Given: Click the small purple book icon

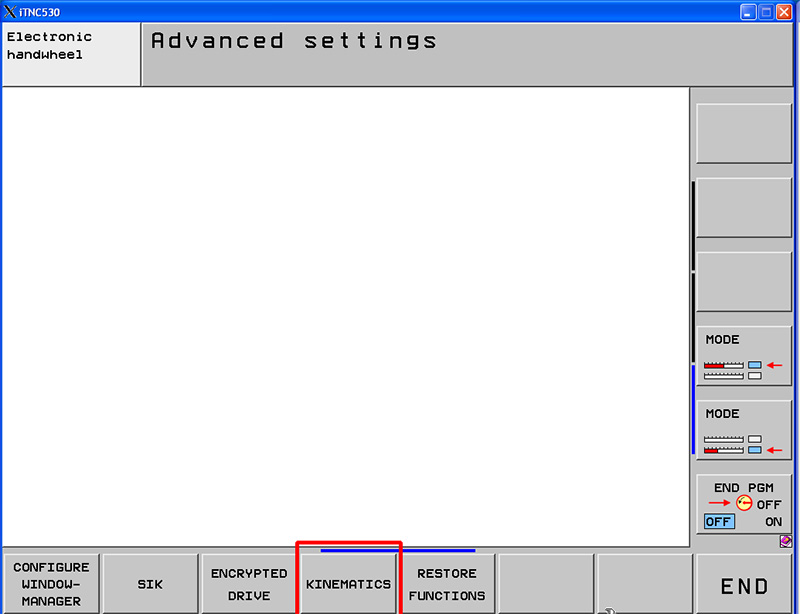Looking at the screenshot, I should coord(786,541).
